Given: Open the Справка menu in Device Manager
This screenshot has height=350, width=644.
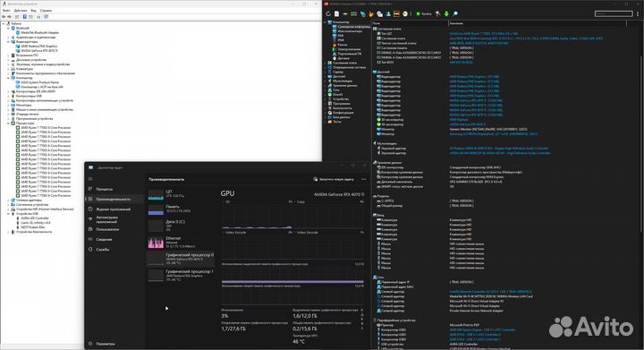Looking at the screenshot, I should coord(46,10).
